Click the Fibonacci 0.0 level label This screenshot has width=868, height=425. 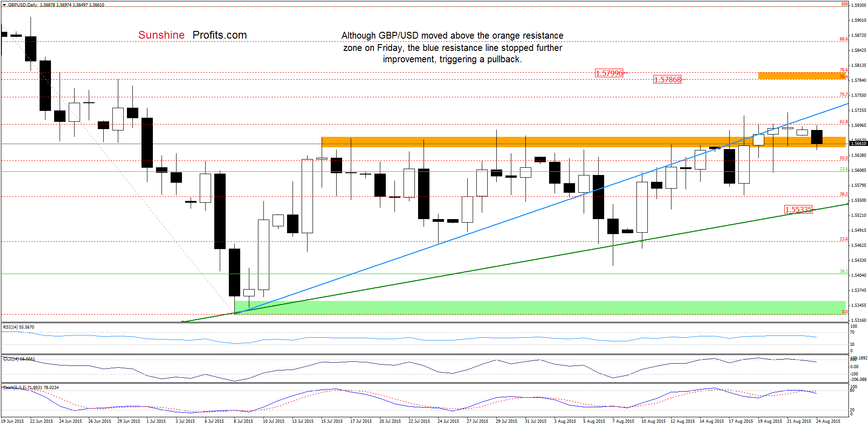845,312
